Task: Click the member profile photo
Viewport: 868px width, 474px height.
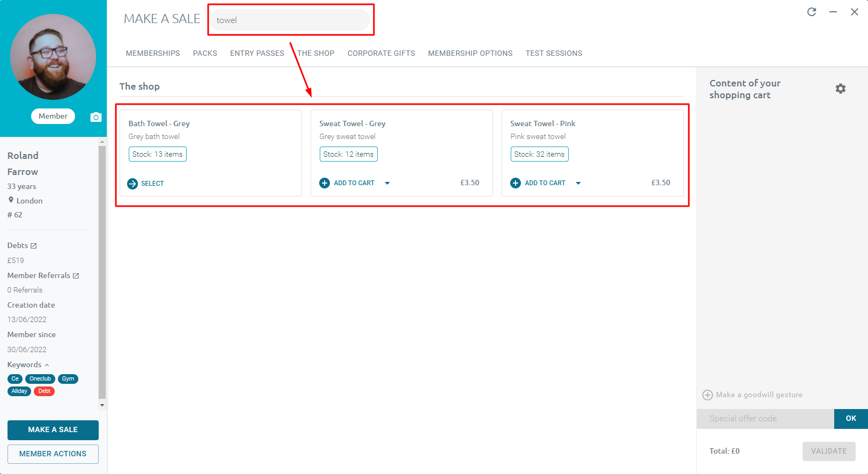Action: click(x=53, y=57)
